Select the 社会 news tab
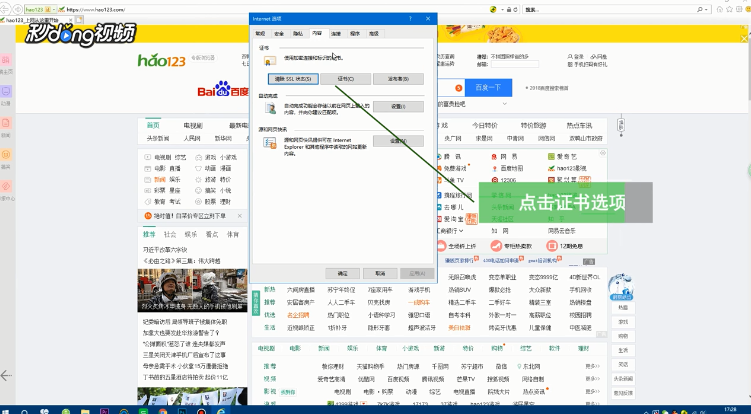The width and height of the screenshot is (751, 414). click(x=170, y=234)
